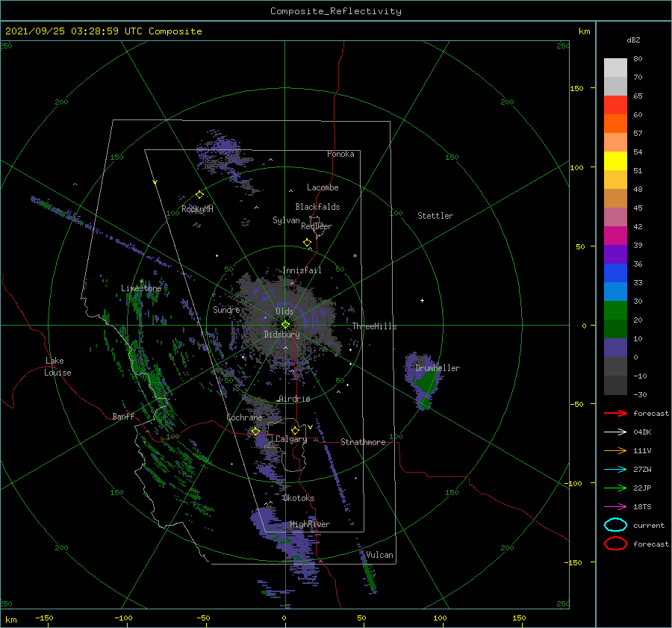Click the Cochrane city label

[244, 417]
